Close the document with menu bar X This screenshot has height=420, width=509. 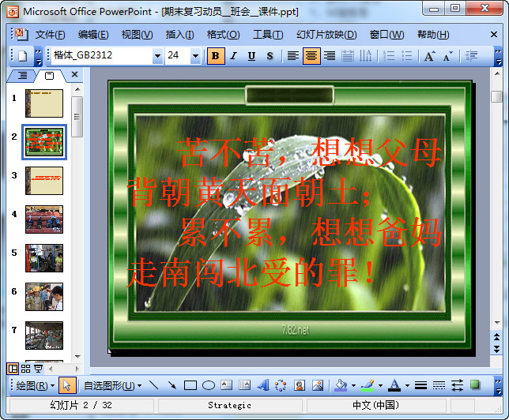pyautogui.click(x=494, y=35)
